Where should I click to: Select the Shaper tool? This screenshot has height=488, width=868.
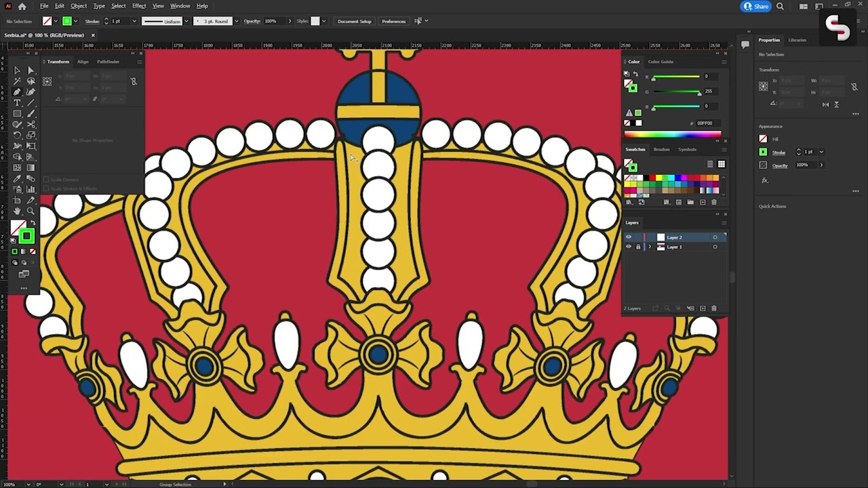(17, 125)
